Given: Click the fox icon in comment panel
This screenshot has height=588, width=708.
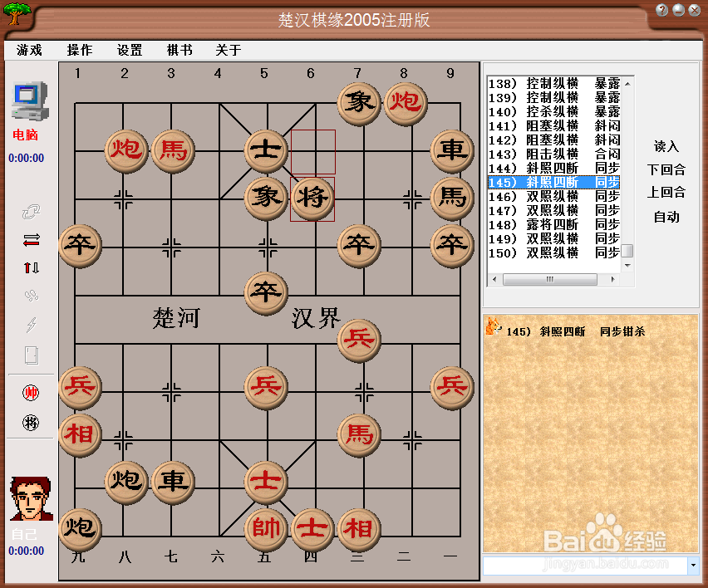Looking at the screenshot, I should 493,326.
